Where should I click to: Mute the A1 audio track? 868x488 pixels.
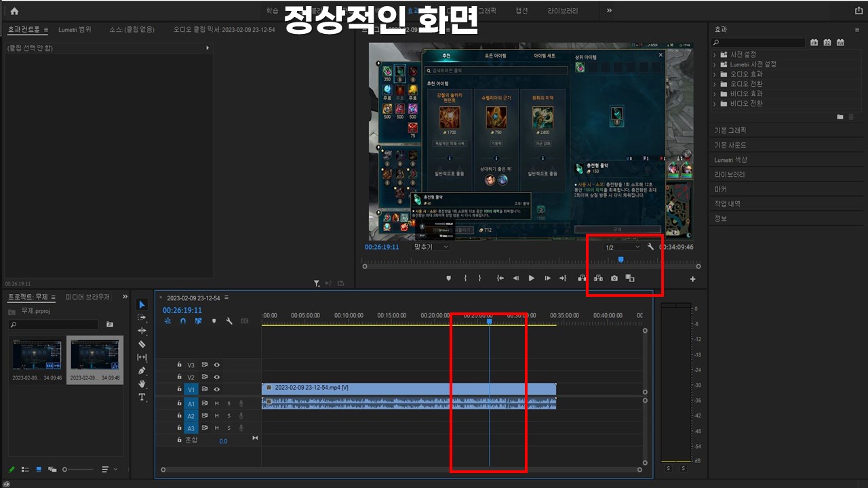pyautogui.click(x=217, y=403)
